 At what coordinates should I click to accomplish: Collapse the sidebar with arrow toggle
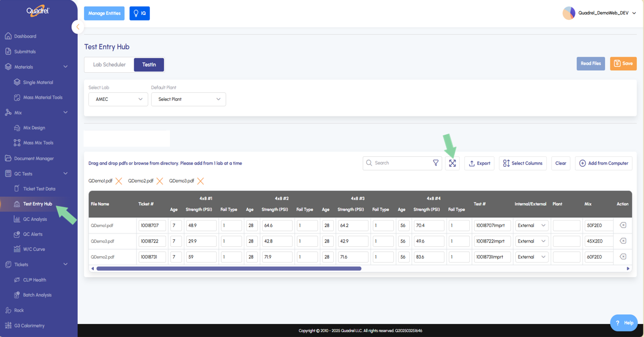[x=78, y=27]
